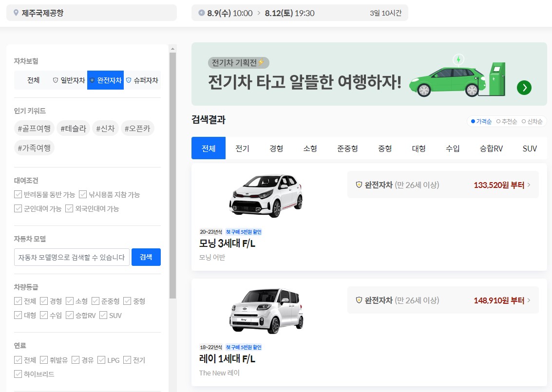Toggle 전체 checkbox under 차량등급
552x392 pixels.
click(x=18, y=301)
